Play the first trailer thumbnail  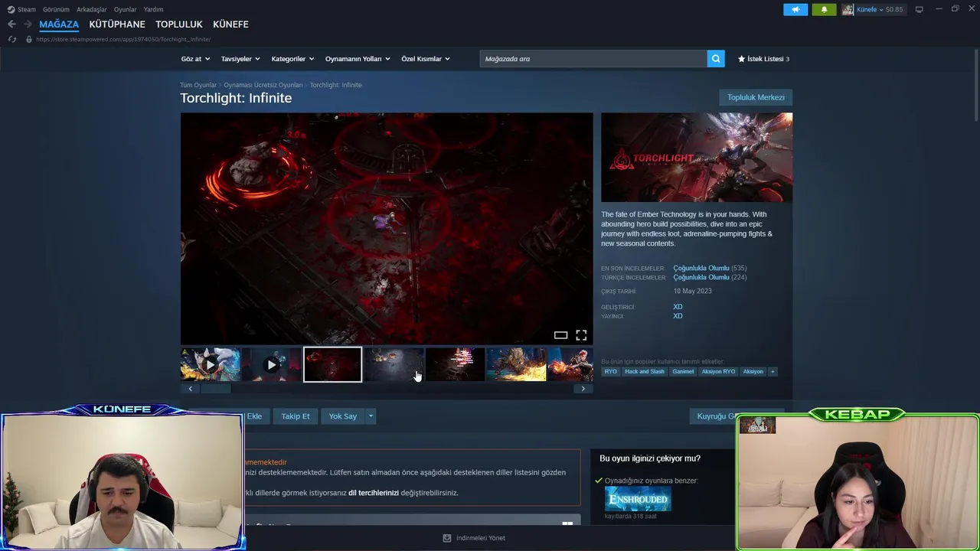(211, 364)
